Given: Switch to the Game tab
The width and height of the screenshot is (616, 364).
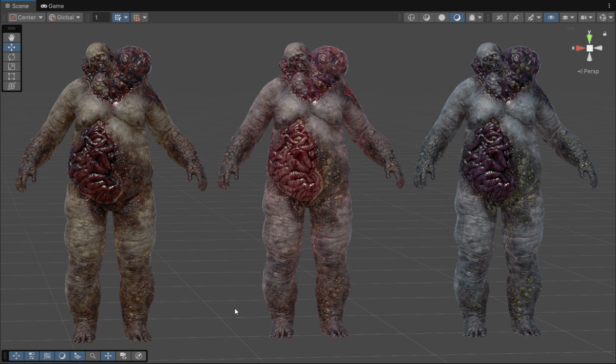Looking at the screenshot, I should 52,6.
